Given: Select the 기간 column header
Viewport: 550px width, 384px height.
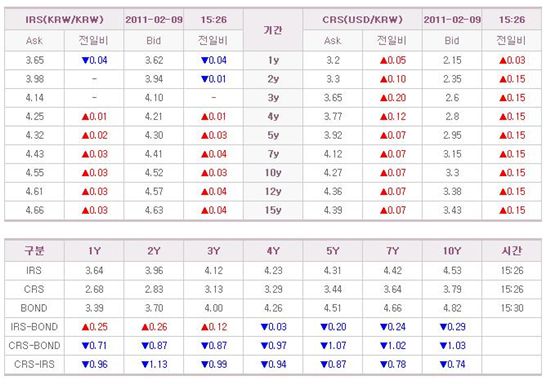Looking at the screenshot, I should [x=273, y=30].
